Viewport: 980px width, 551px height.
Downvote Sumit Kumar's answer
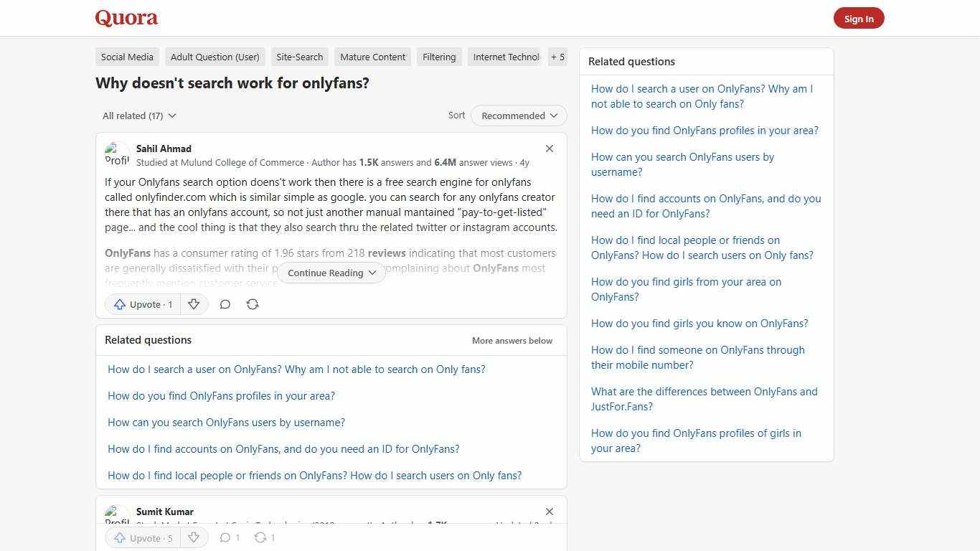(194, 537)
